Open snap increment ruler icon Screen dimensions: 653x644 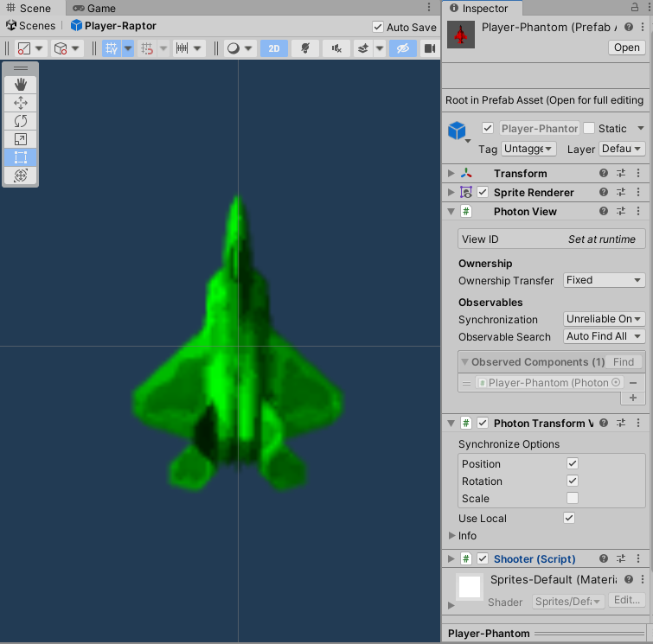tap(182, 48)
